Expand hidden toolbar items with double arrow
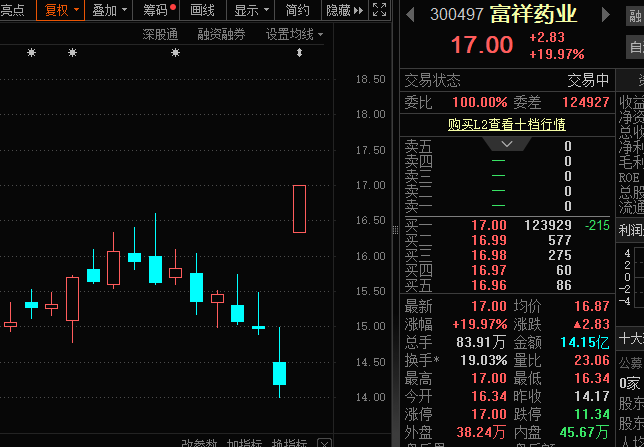Screen dimensions: 644x447 coord(362,11)
